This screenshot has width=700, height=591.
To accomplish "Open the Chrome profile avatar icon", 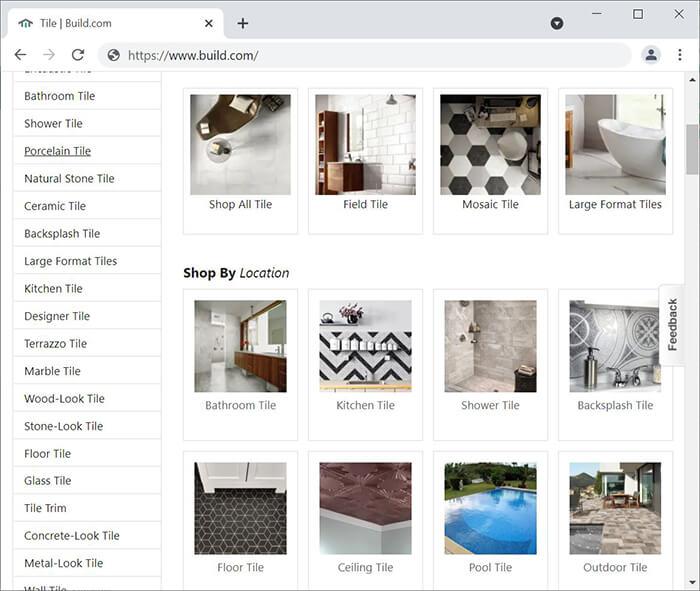I will 651,55.
